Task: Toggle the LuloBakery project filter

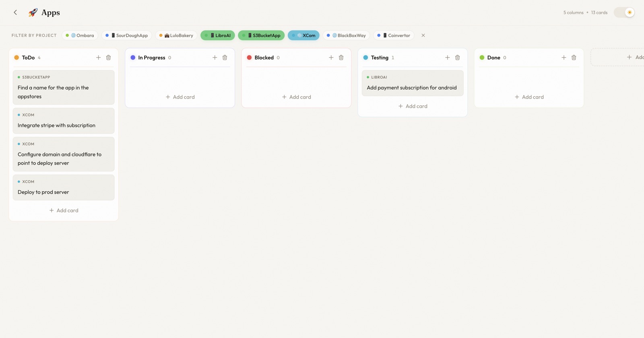Action: click(x=176, y=35)
